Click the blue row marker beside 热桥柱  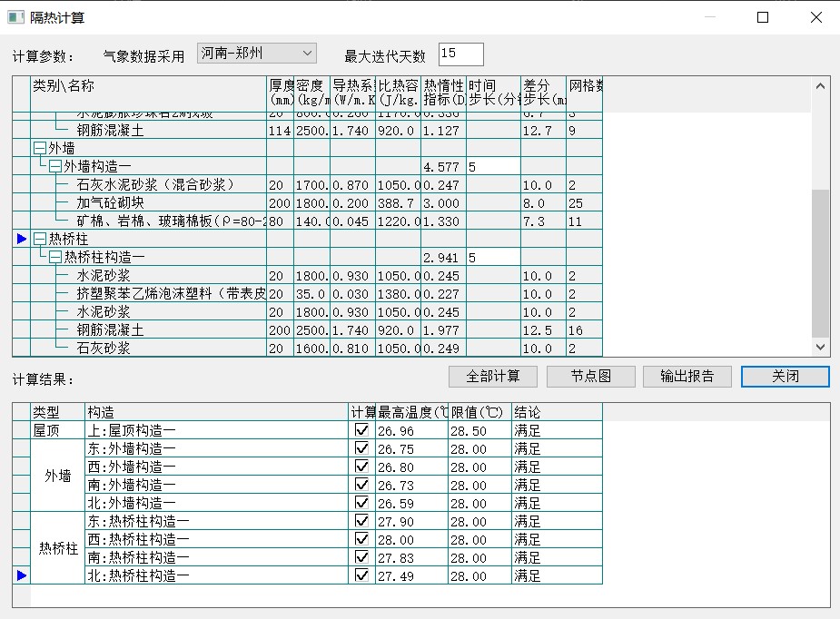[22, 240]
